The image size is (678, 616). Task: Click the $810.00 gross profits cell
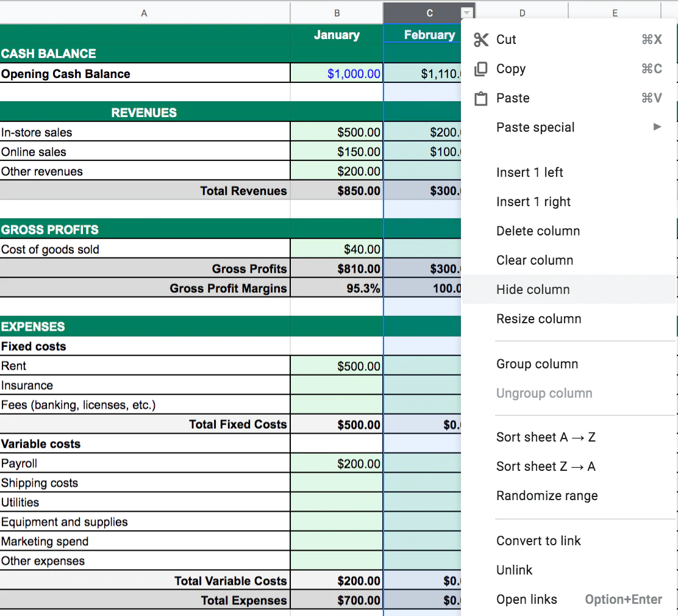tap(337, 268)
